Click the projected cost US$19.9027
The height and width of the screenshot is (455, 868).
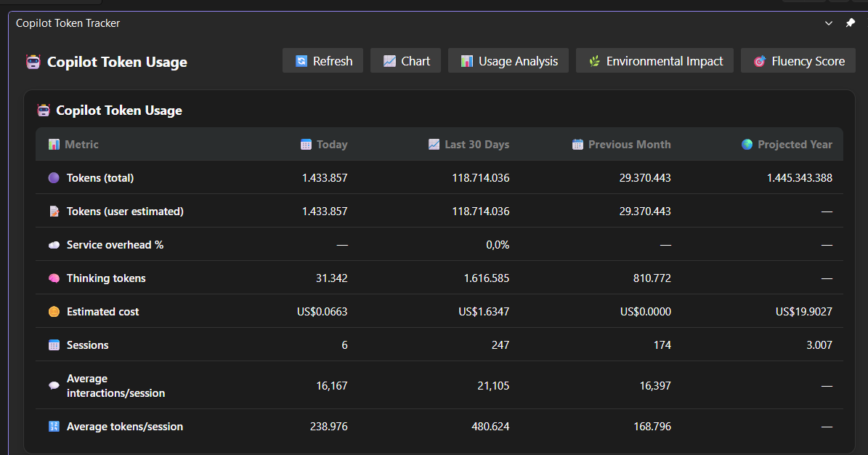[804, 312]
